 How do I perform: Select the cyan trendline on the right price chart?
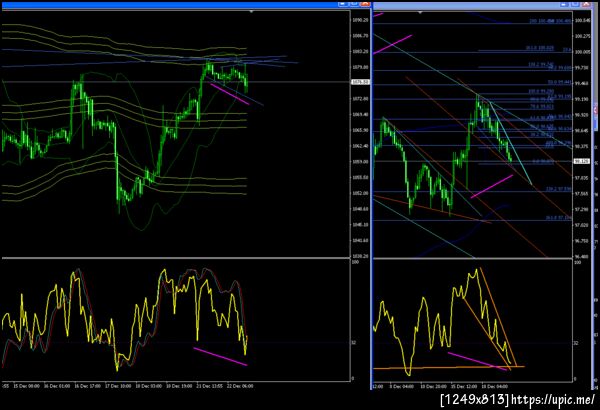tap(511, 143)
